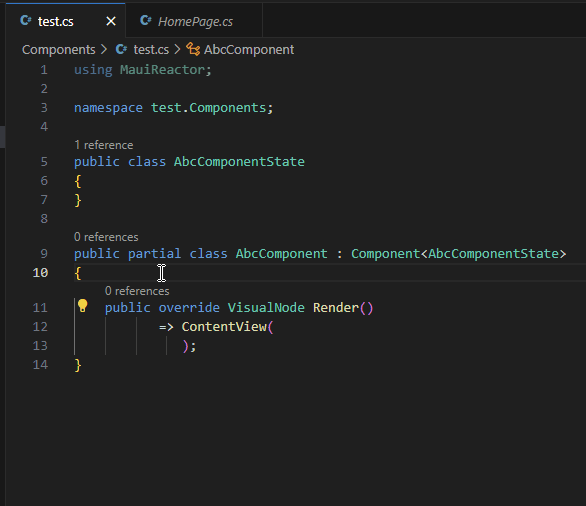The width and height of the screenshot is (586, 506).
Task: Click the 'Render' method name
Action: (x=336, y=308)
